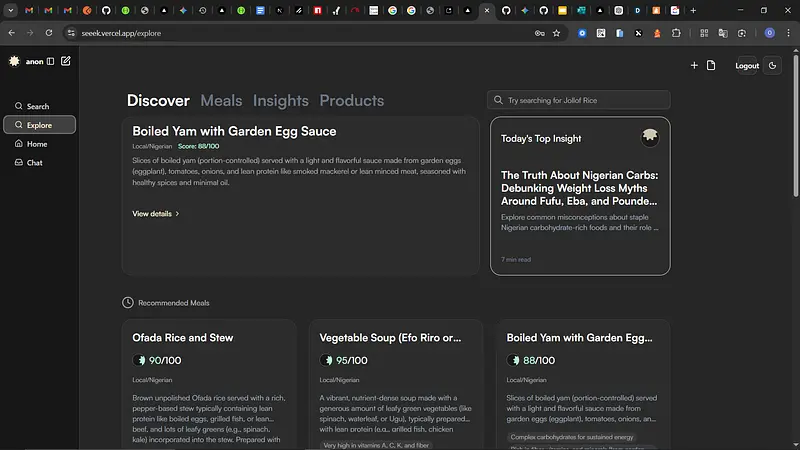Toggle the sidebar panel icon next to anon
Image resolution: width=800 pixels, height=450 pixels.
click(51, 62)
